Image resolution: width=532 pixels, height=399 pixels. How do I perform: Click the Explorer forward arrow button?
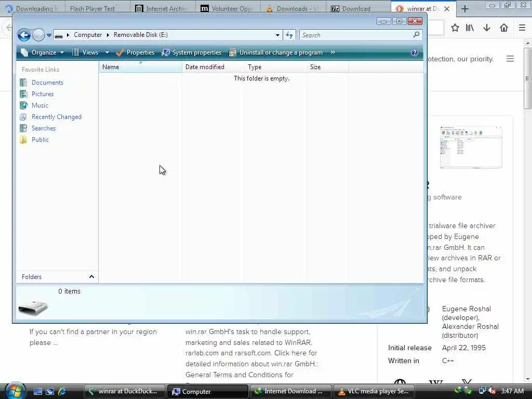click(38, 35)
